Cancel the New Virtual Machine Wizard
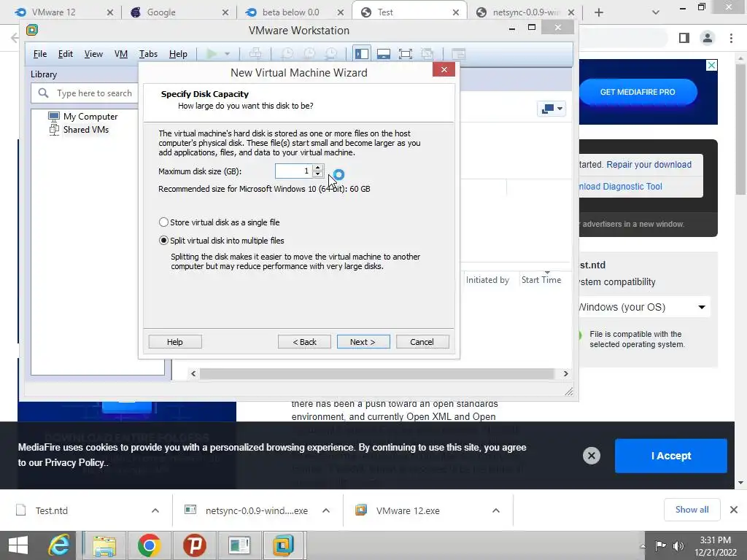This screenshot has width=747, height=560. click(422, 342)
